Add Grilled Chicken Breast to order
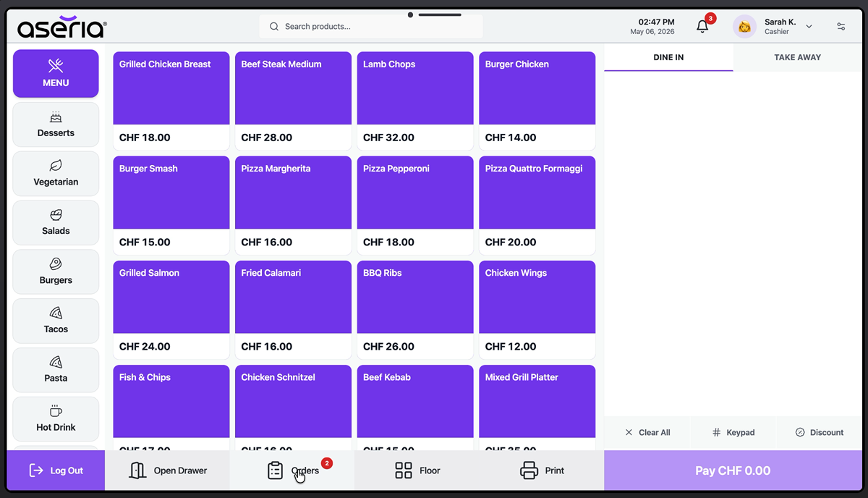Viewport: 868px width, 498px height. [x=171, y=101]
